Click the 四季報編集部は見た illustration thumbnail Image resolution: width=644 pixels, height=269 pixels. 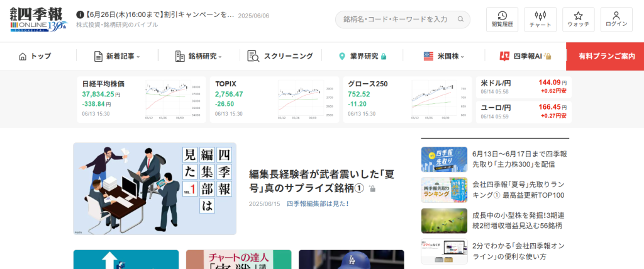point(155,189)
